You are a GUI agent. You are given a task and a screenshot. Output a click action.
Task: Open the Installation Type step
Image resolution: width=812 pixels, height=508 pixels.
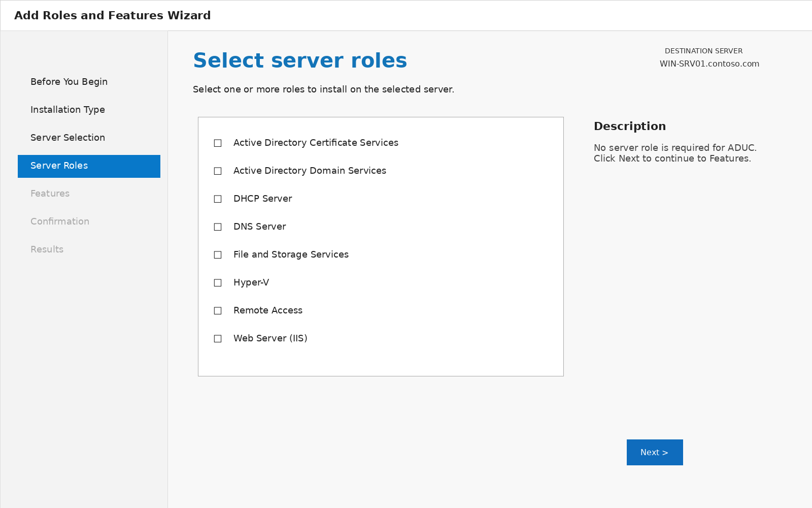click(67, 110)
